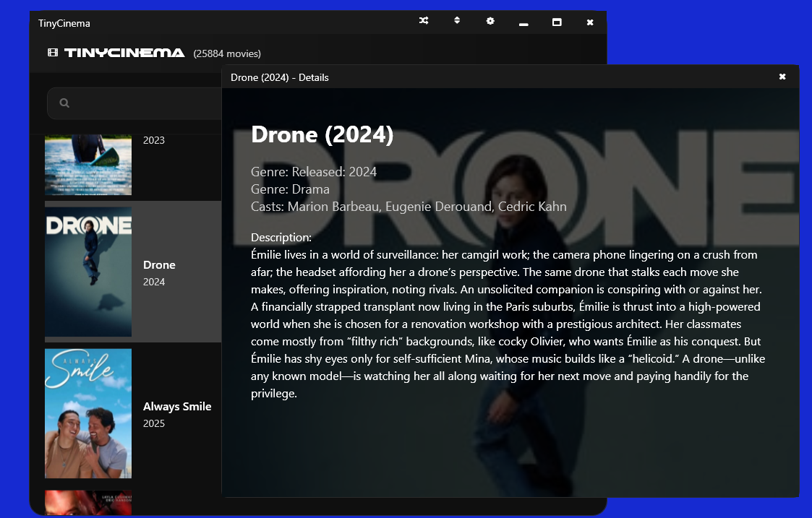
Task: Click the film strip logo icon
Action: pos(52,52)
